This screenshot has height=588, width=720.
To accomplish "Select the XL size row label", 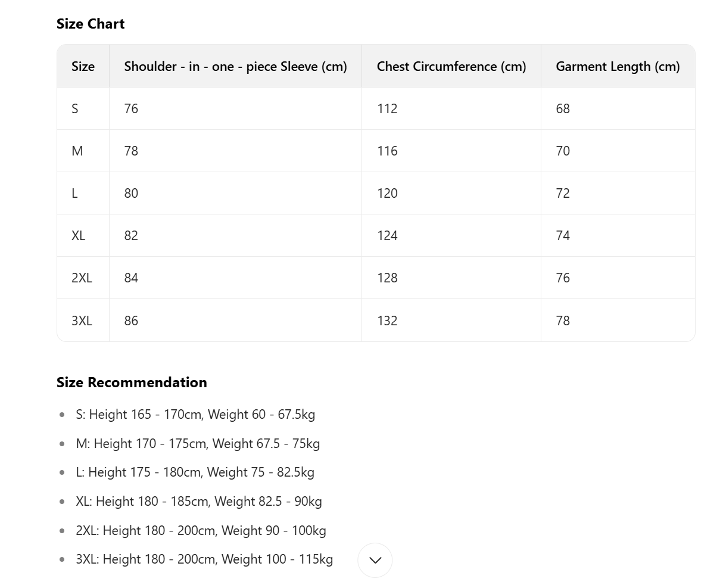I will click(78, 235).
